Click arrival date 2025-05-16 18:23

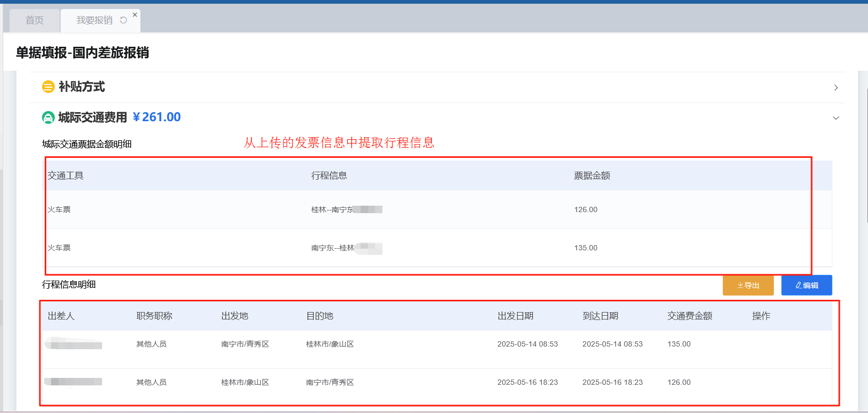[x=613, y=382]
